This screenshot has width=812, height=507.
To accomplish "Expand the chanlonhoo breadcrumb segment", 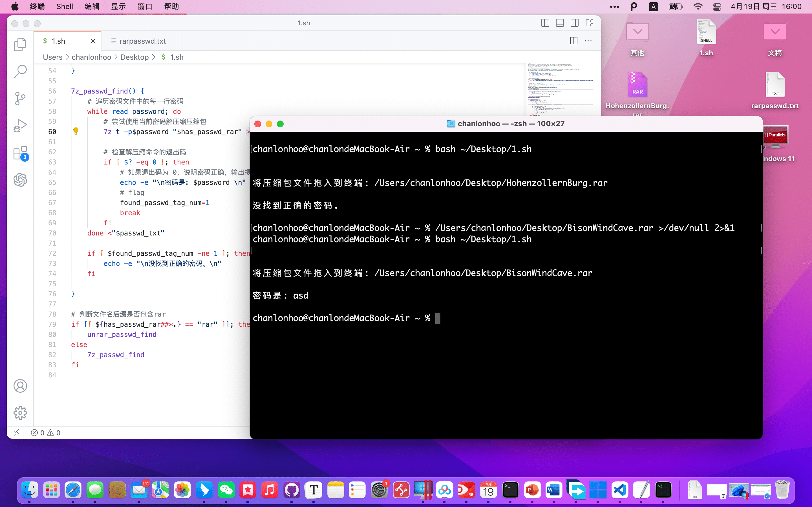I will [91, 57].
